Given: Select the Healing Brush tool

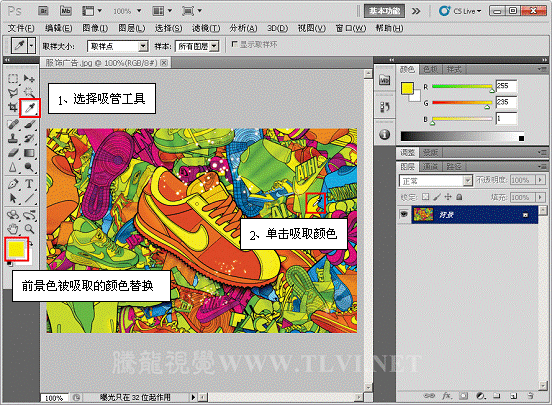Looking at the screenshot, I should click(13, 124).
